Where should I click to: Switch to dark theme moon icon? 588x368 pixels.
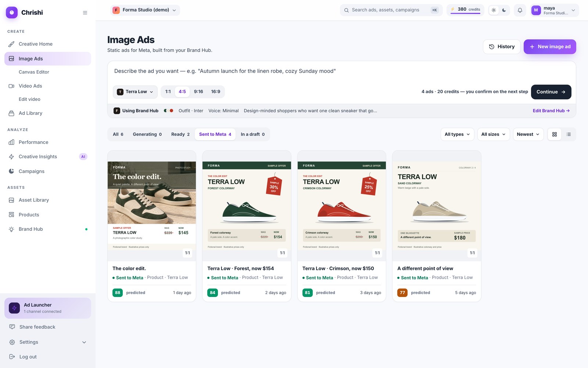(504, 10)
